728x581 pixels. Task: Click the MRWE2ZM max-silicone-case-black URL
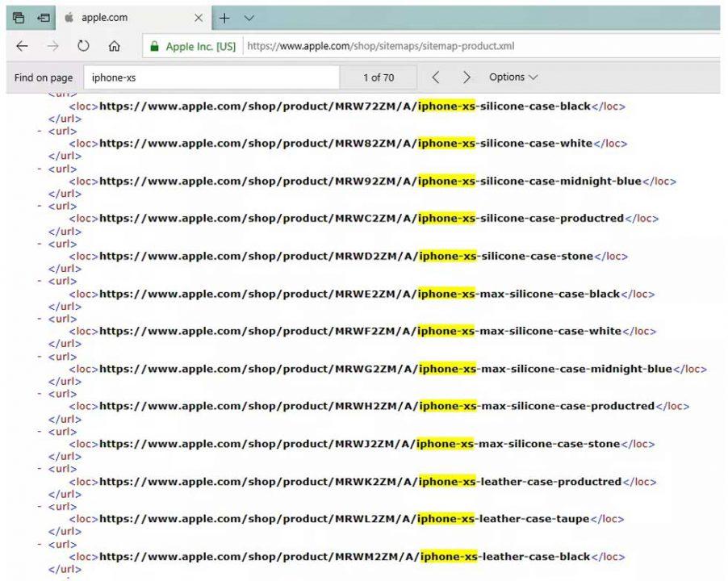[x=360, y=294]
